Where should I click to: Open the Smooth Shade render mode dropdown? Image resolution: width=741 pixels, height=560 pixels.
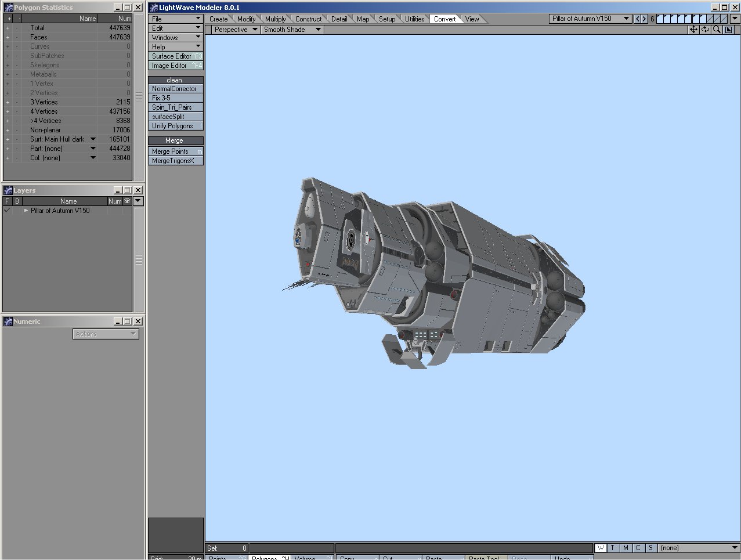[x=292, y=30]
